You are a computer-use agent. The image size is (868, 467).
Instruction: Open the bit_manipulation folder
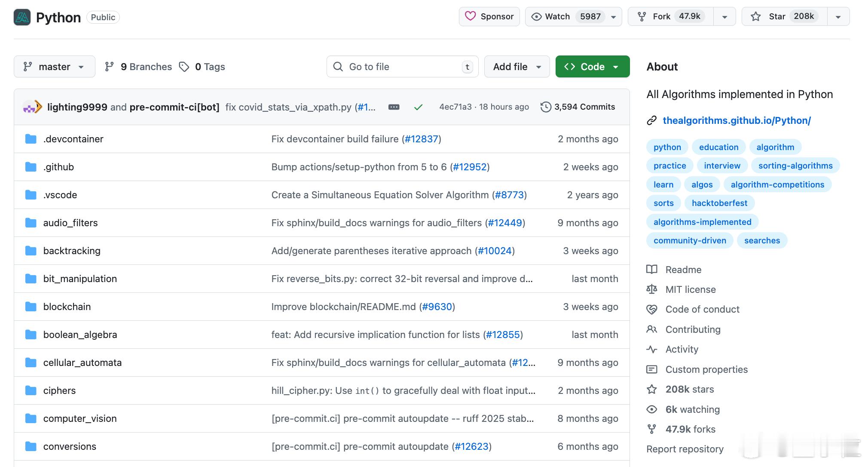[x=80, y=279]
